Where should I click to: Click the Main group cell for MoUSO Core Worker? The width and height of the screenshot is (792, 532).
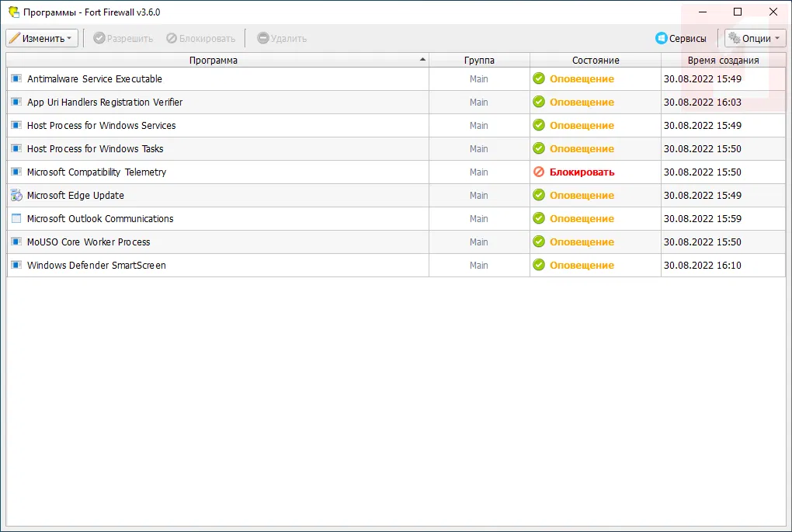479,242
